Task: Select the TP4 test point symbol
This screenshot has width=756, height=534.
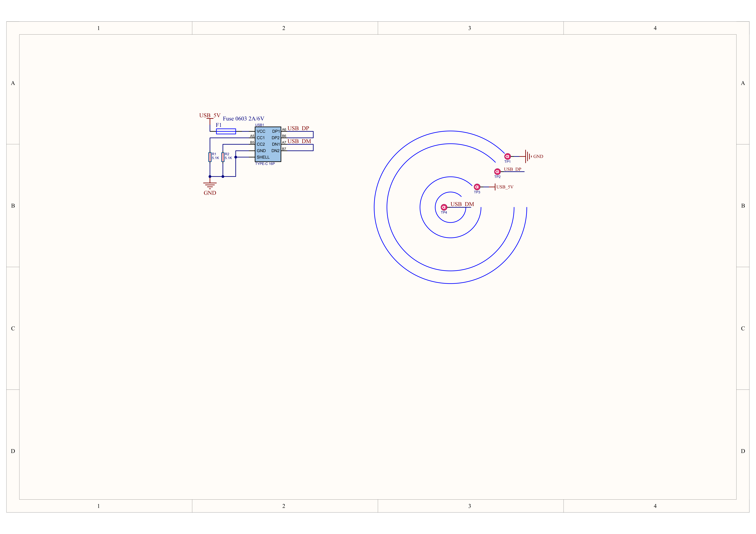Action: tap(444, 207)
